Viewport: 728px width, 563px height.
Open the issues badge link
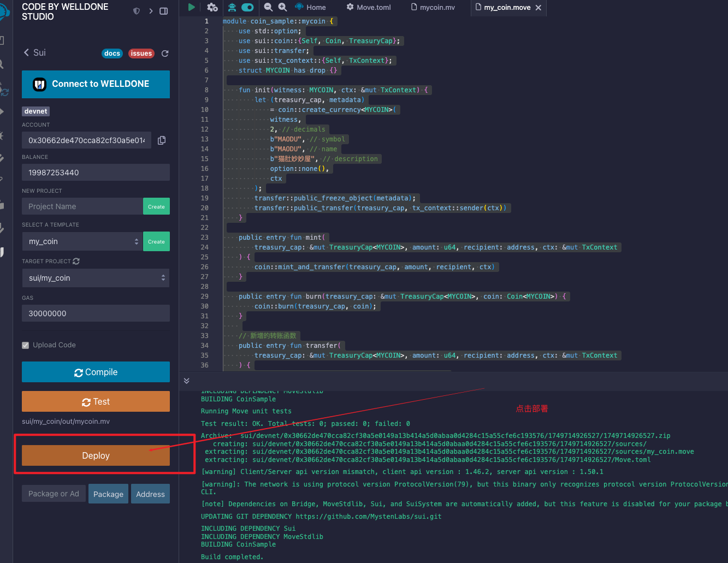141,53
